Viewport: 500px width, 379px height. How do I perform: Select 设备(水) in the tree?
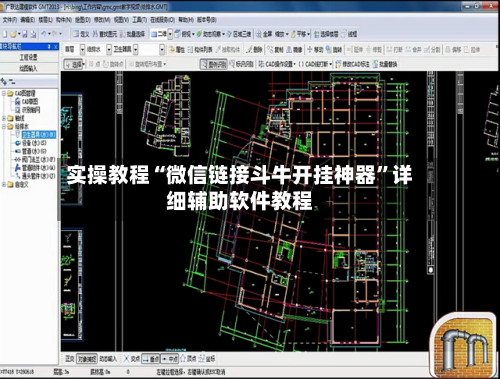pyautogui.click(x=34, y=143)
